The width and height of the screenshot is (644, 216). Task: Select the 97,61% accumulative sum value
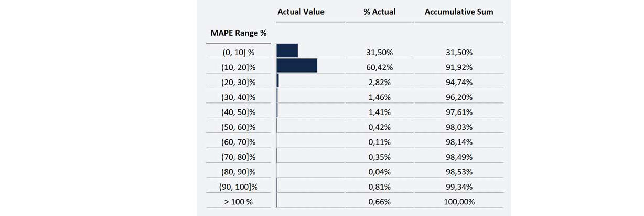click(x=459, y=112)
